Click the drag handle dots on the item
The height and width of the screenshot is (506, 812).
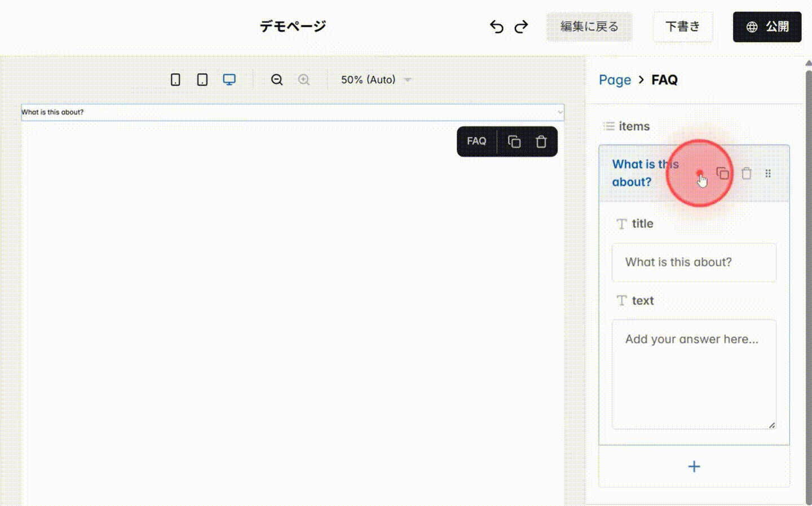click(x=768, y=173)
